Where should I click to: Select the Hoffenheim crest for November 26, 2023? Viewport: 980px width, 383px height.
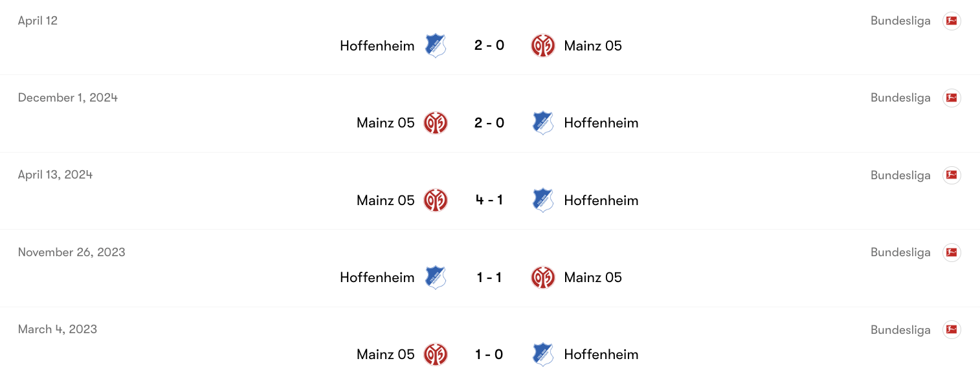pos(435,277)
